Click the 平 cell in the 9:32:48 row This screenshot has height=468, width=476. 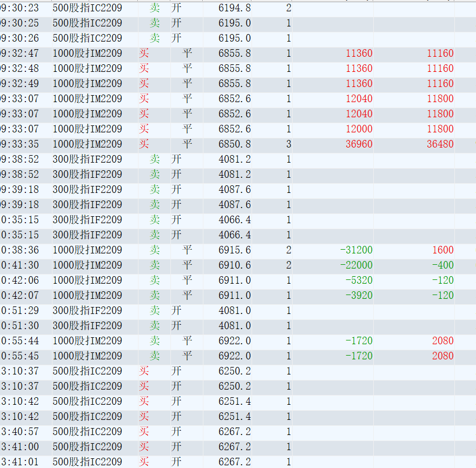point(187,69)
